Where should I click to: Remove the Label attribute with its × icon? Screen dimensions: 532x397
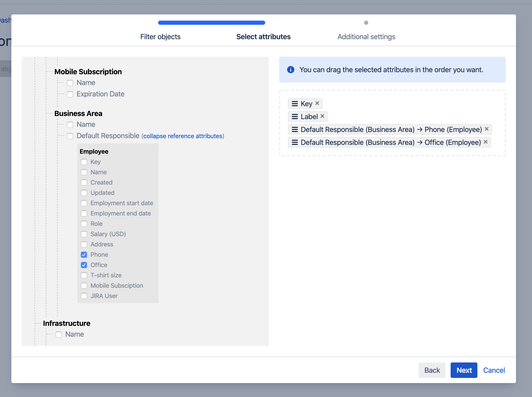322,116
